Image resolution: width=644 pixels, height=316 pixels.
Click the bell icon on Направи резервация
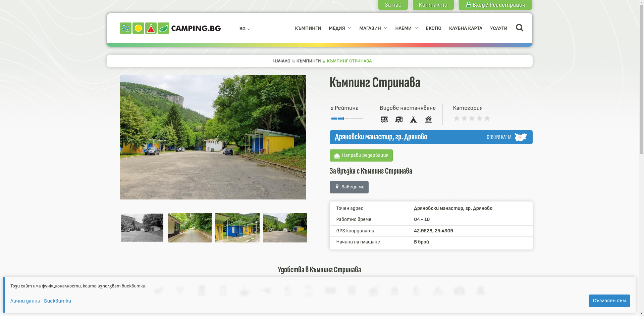pyautogui.click(x=336, y=155)
